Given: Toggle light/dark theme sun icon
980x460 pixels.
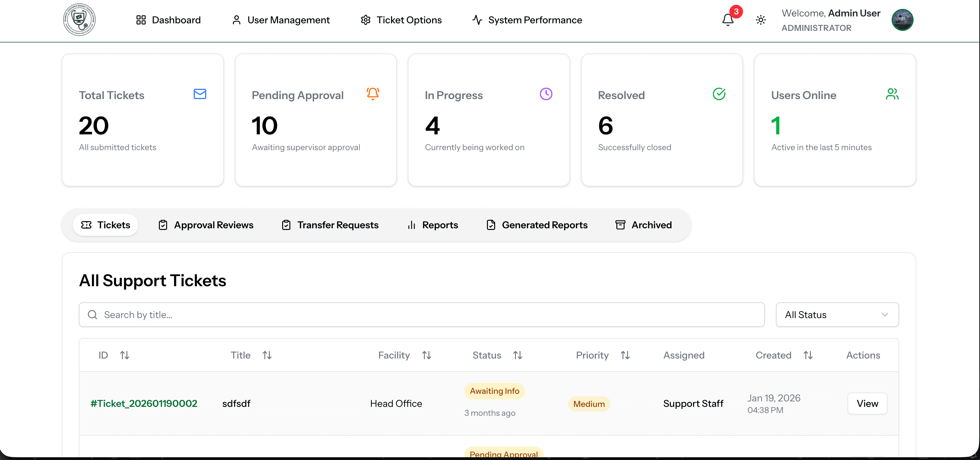Looking at the screenshot, I should click(x=761, y=20).
